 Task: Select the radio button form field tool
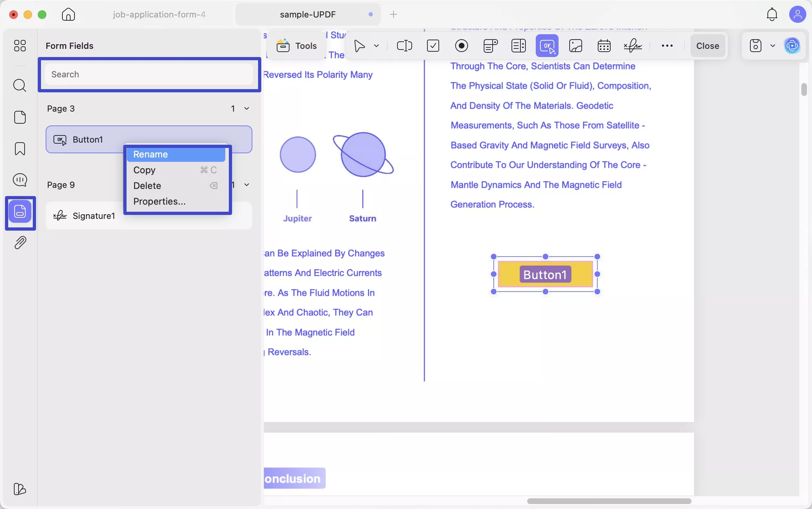(x=461, y=46)
